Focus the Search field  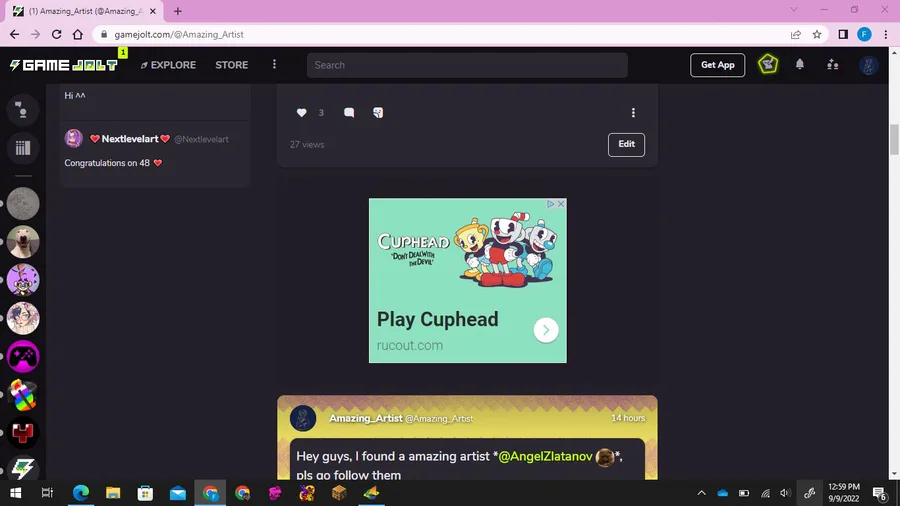click(x=467, y=65)
